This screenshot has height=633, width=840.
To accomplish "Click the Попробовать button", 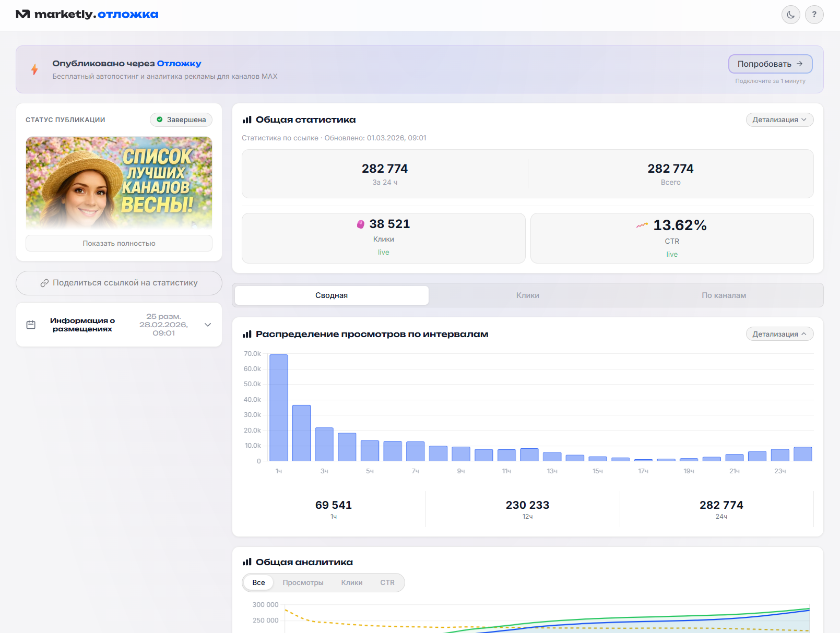I will [770, 64].
